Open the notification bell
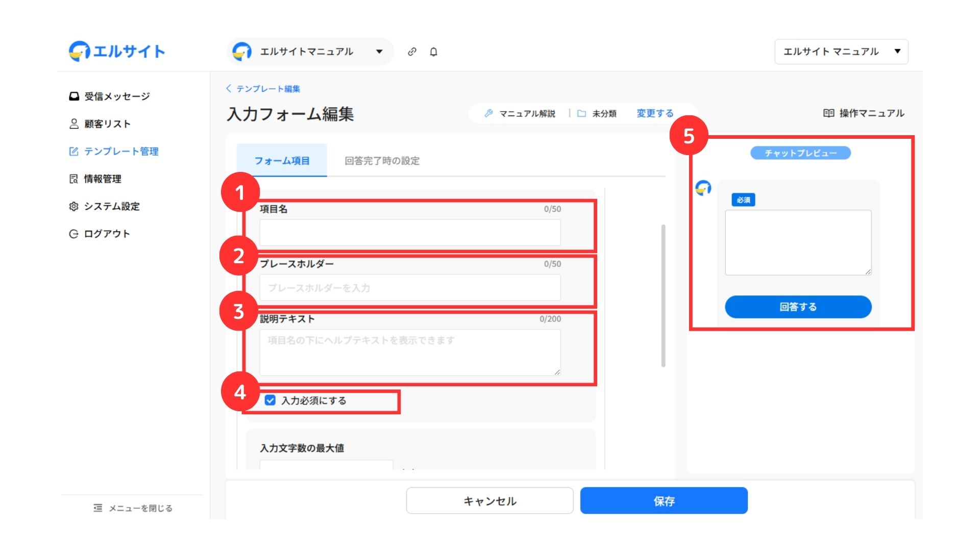The height and width of the screenshot is (551, 980). click(433, 52)
